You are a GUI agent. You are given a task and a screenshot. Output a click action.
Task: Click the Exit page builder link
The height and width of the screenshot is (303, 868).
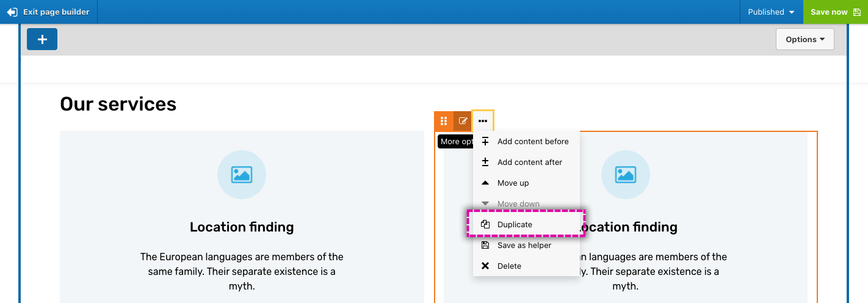click(x=56, y=12)
